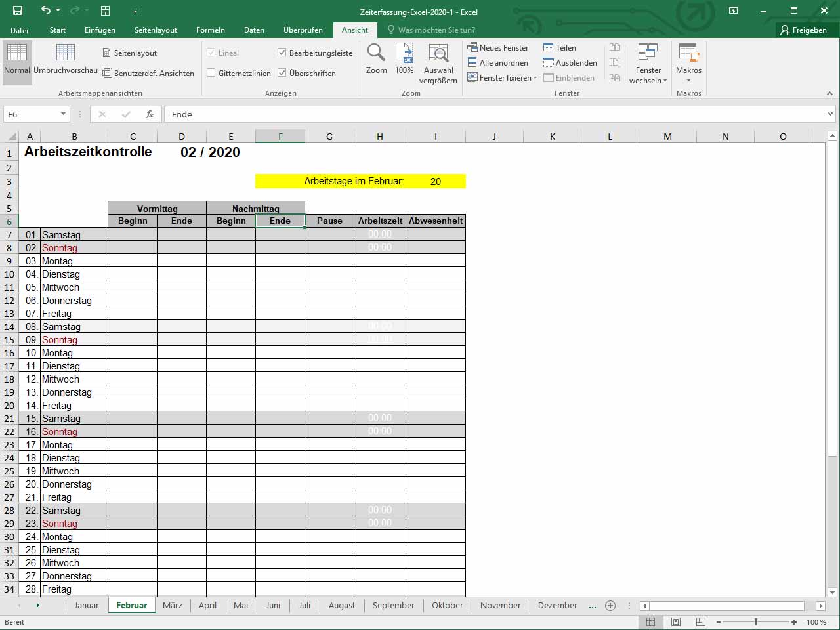Screen dimensions: 840x630
Task: Click the Redo arrow icon
Action: click(74, 10)
